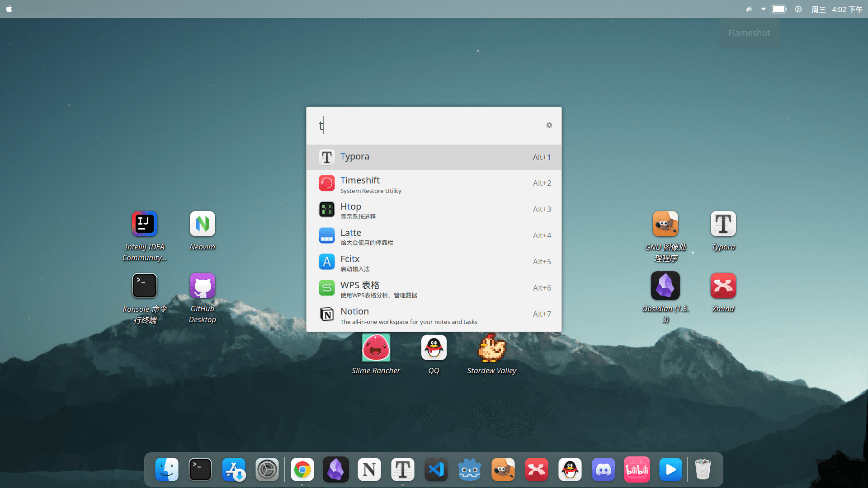Pick the Fcitx result row
The height and width of the screenshot is (488, 868).
[434, 262]
